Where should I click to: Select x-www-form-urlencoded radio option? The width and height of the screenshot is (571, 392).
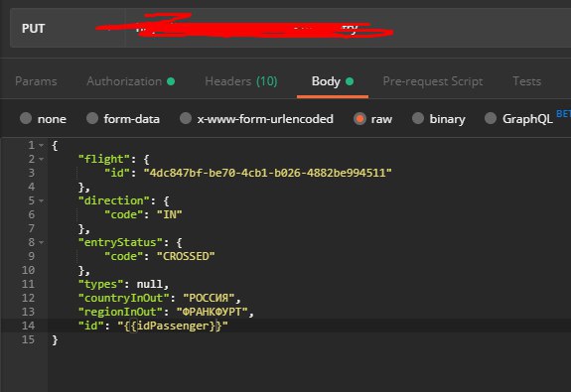point(186,118)
